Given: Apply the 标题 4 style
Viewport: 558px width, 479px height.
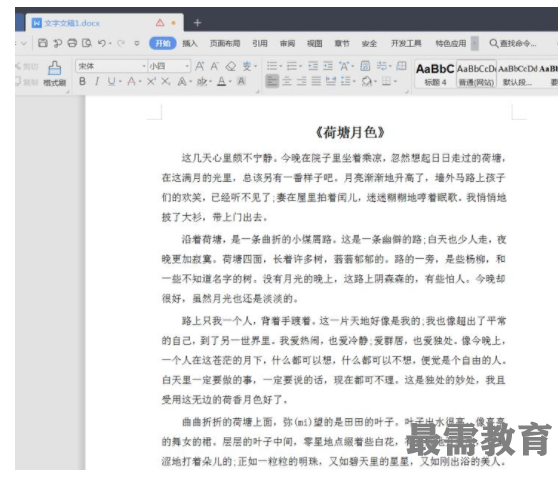Looking at the screenshot, I should [435, 74].
